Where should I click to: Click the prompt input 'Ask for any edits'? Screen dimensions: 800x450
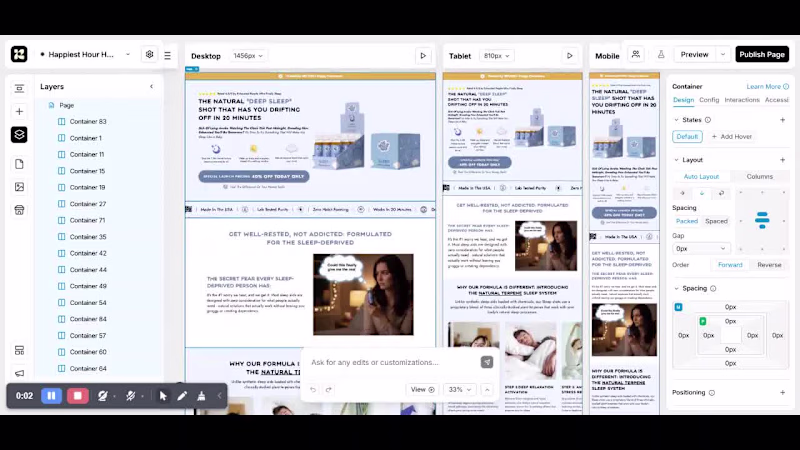point(374,362)
